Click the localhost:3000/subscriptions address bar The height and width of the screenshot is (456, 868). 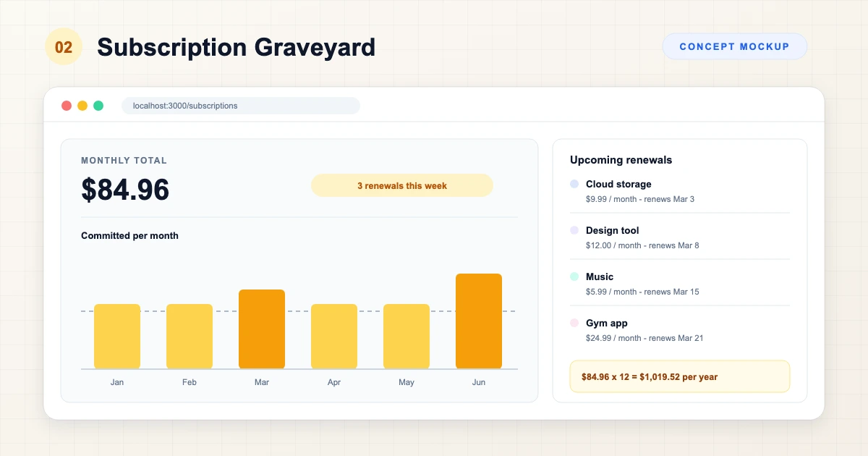point(241,106)
